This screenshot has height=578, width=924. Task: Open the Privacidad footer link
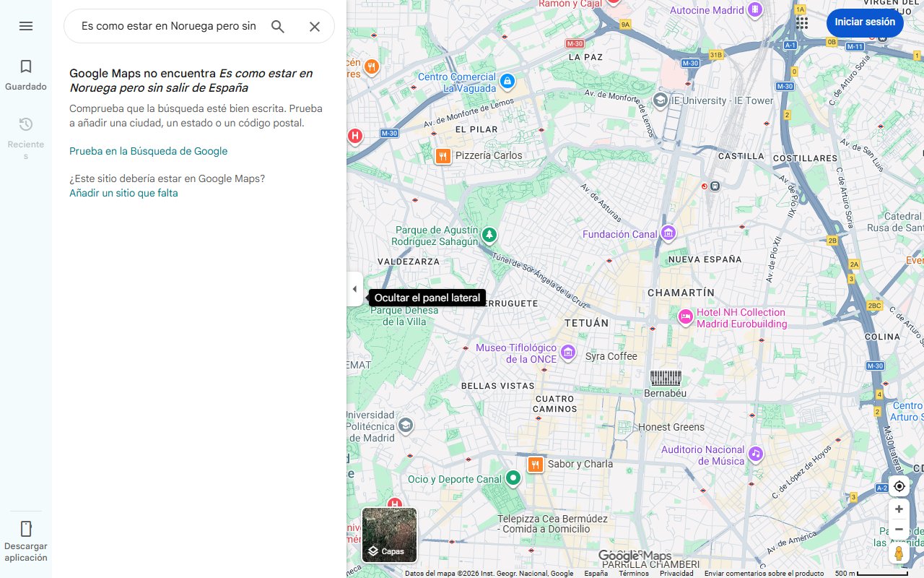click(676, 574)
